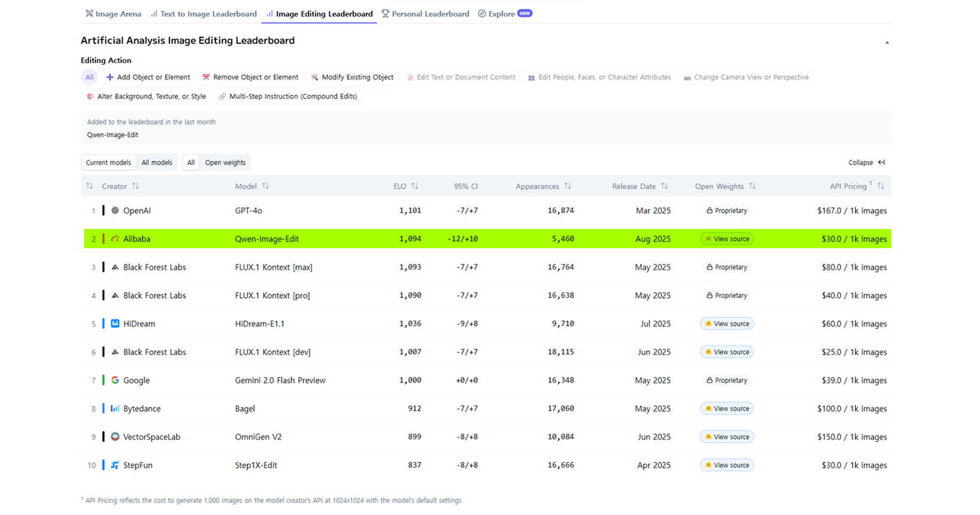The image size is (980, 515).
Task: Filter by Alter Background, Texture, or Style
Action: click(x=146, y=97)
